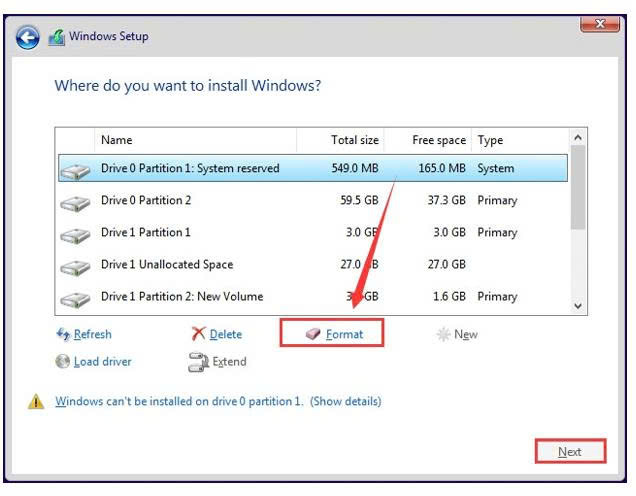This screenshot has width=636, height=496.
Task: Click the Free space column header
Action: pos(428,140)
